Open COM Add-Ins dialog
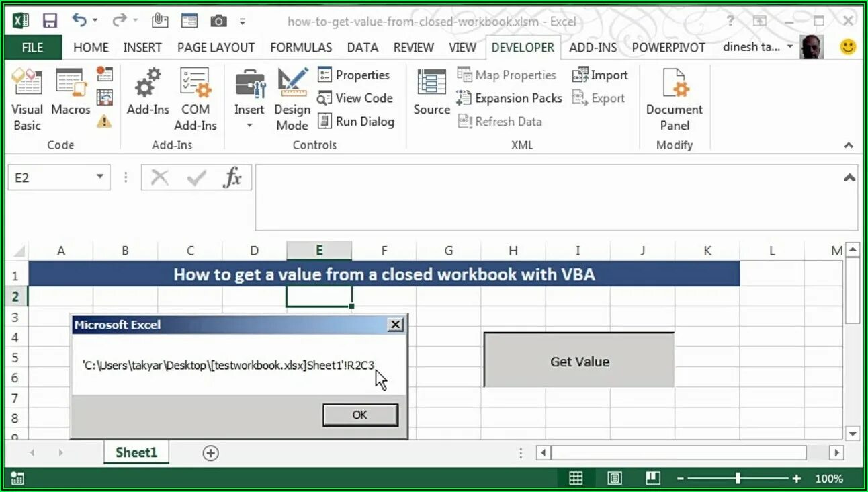Image resolution: width=868 pixels, height=492 pixels. pos(196,99)
